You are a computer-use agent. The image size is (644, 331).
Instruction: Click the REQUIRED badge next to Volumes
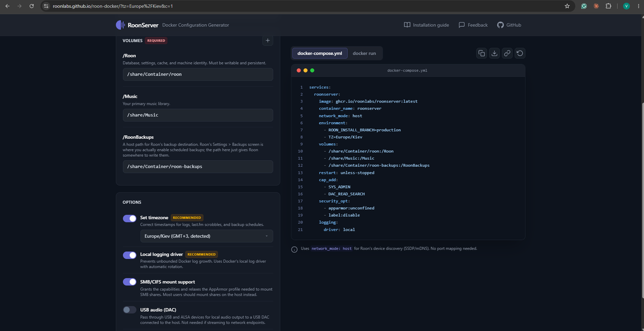click(156, 40)
